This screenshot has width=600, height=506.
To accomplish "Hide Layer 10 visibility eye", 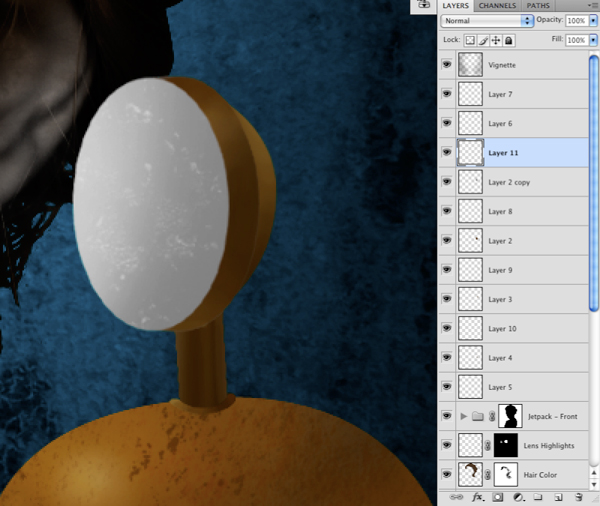I will click(447, 328).
